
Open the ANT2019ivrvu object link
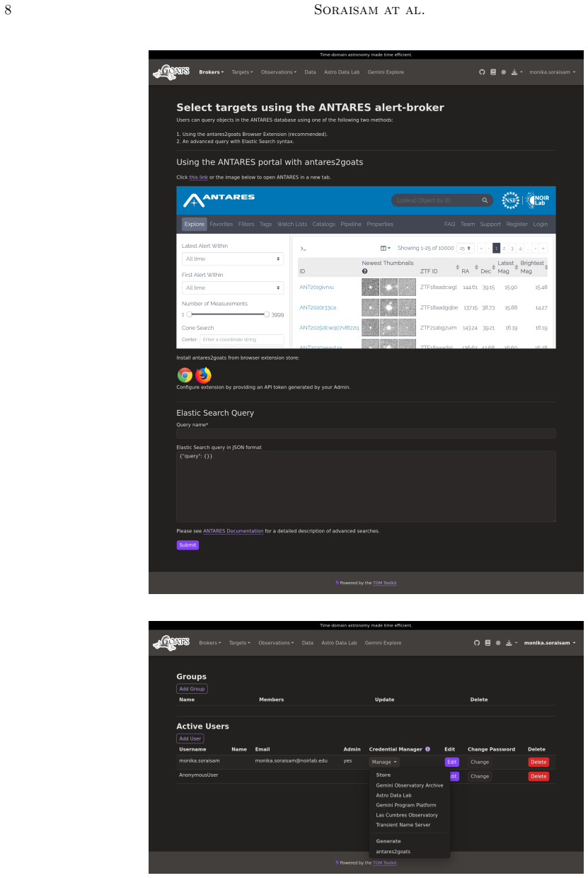click(316, 287)
